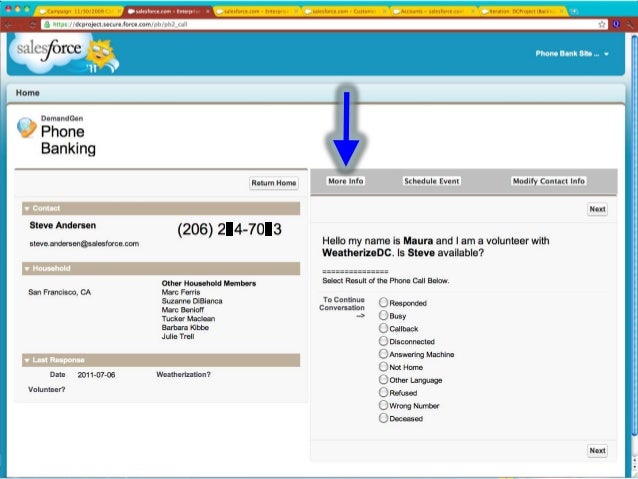Select the Other Language radio button
This screenshot has width=638, height=479.
(x=383, y=379)
